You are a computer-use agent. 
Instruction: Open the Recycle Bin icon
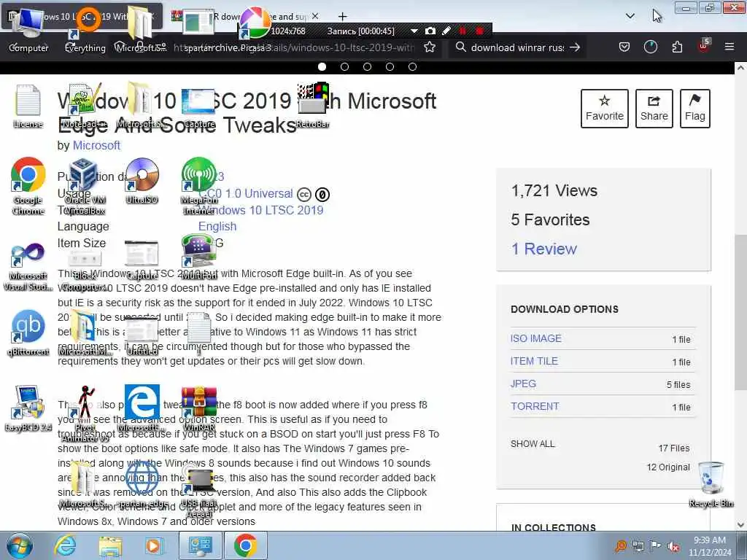point(711,484)
